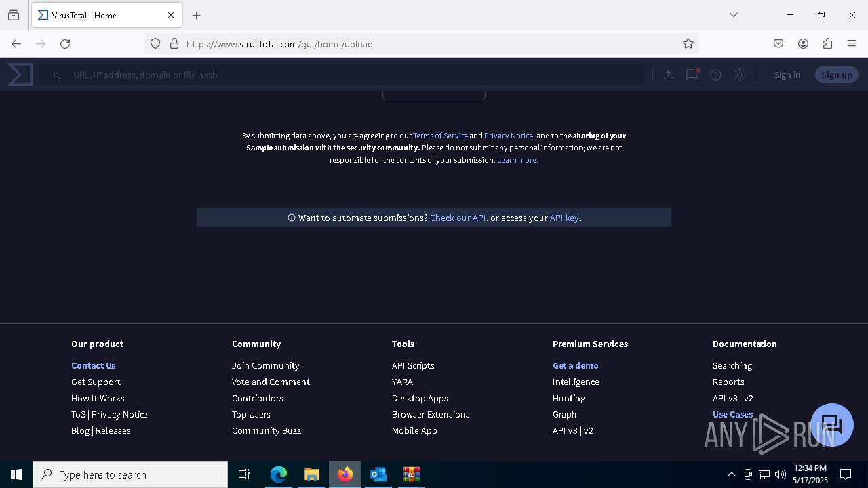Image resolution: width=868 pixels, height=488 pixels.
Task: Open the Privacy Notice link in disclaimer
Action: (509, 136)
